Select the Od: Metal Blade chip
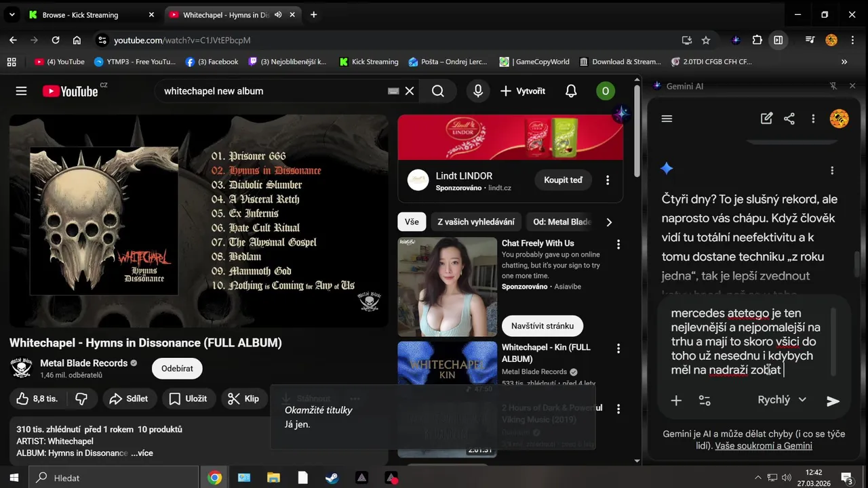 coord(562,222)
